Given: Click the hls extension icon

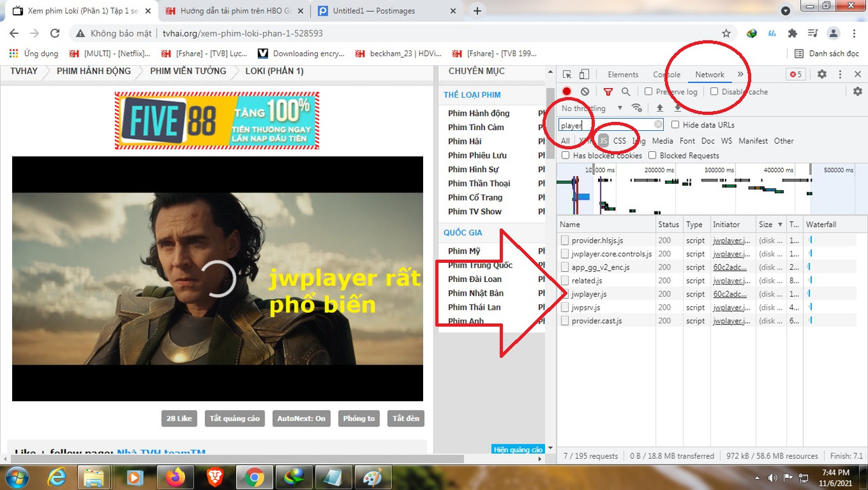Looking at the screenshot, I should point(772,33).
